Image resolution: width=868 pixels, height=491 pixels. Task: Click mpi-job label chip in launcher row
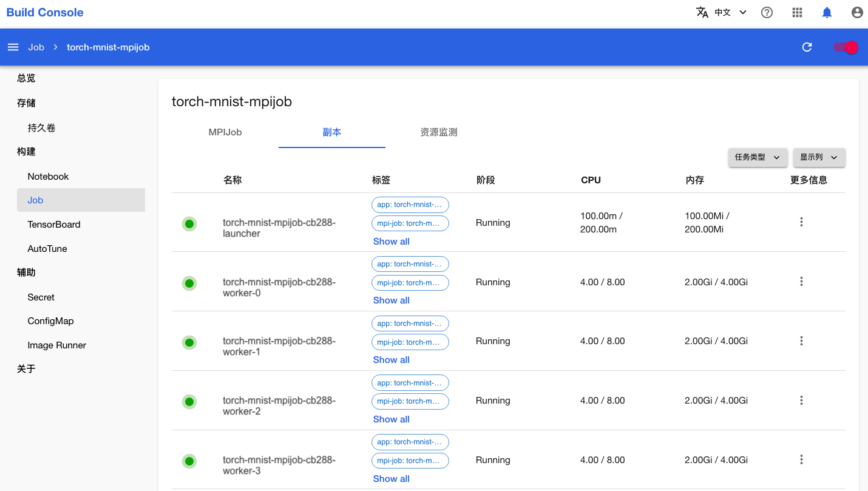point(410,223)
